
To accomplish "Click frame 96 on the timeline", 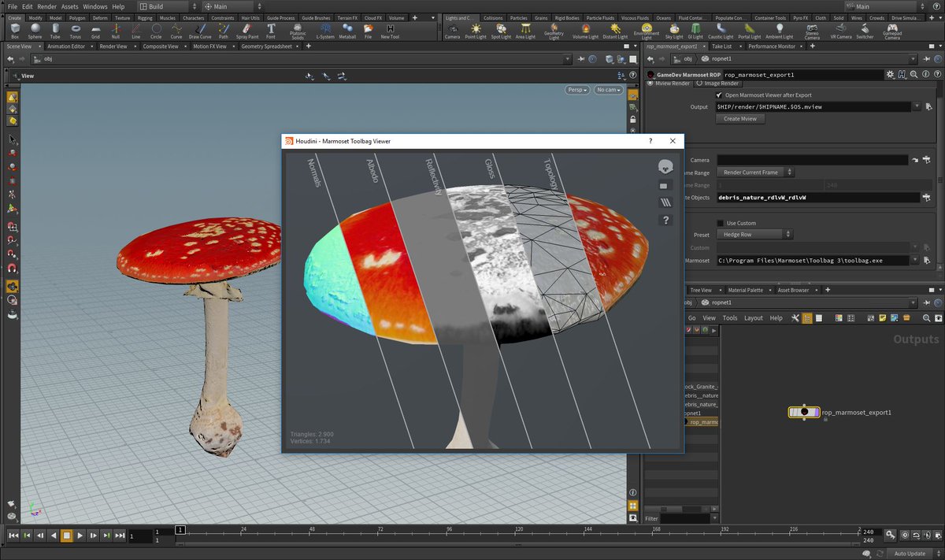I will click(x=450, y=535).
